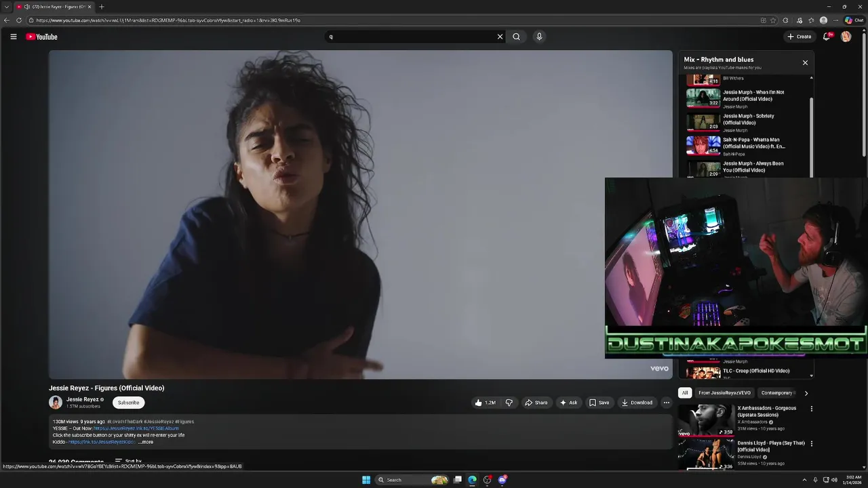Open the Jessie Reyez channel name link
Viewport: 868px width, 488px height.
pyautogui.click(x=83, y=399)
